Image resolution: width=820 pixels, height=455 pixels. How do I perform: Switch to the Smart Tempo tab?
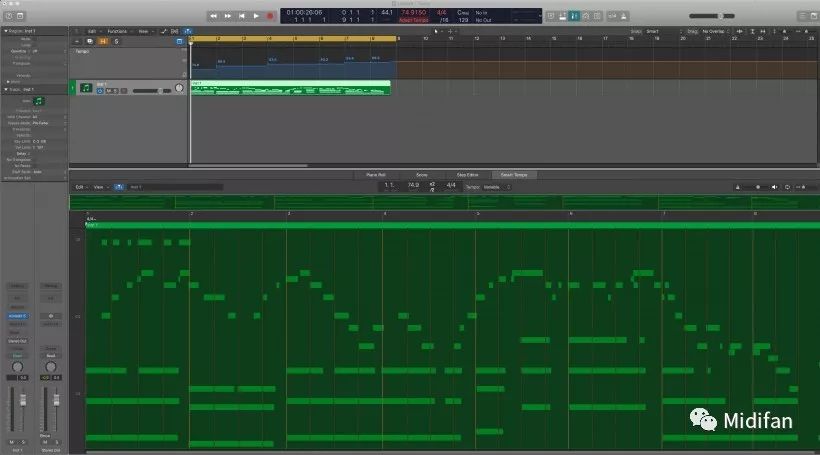[x=514, y=175]
